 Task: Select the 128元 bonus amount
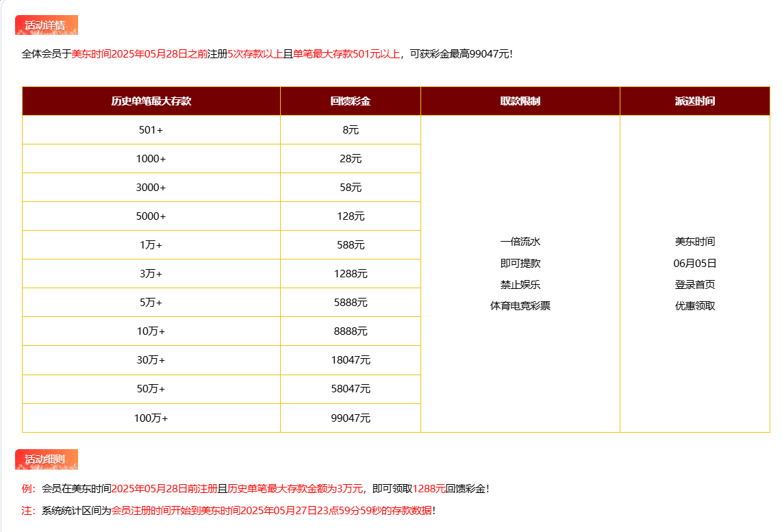click(x=350, y=216)
